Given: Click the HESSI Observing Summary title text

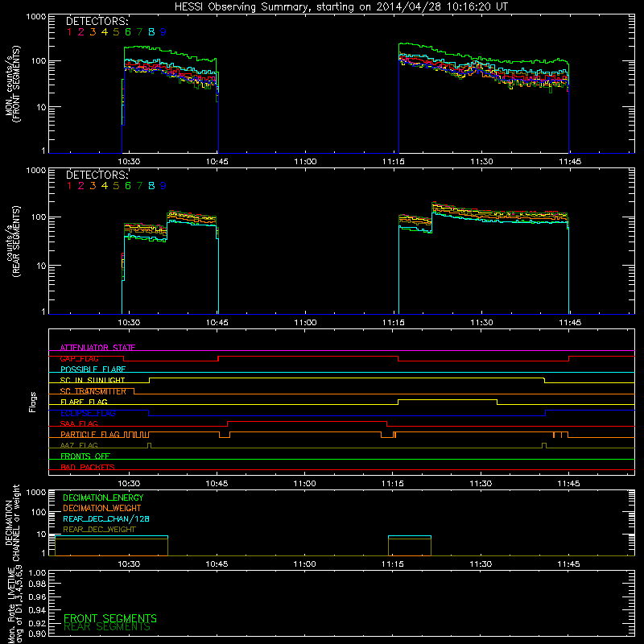Looking at the screenshot, I should click(x=341, y=7).
